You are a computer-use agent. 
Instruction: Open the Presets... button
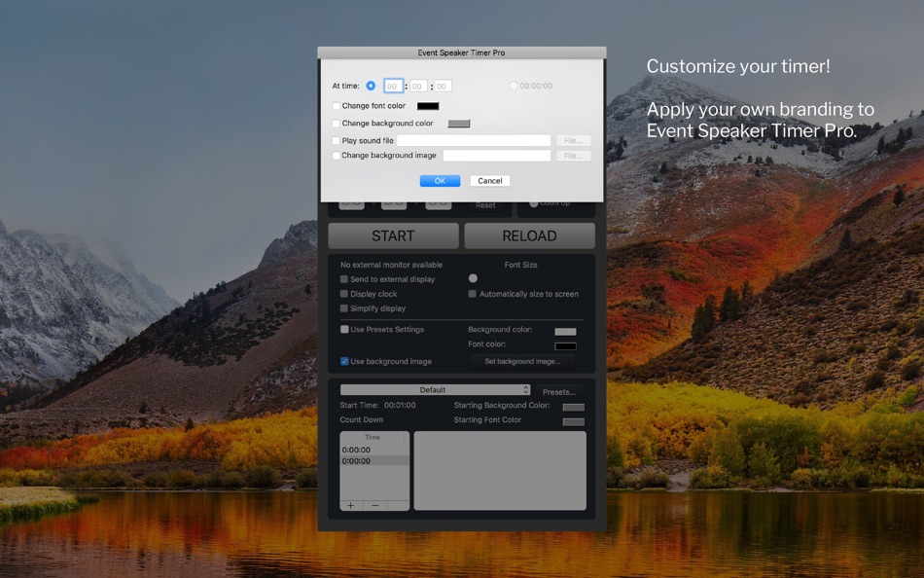click(558, 391)
